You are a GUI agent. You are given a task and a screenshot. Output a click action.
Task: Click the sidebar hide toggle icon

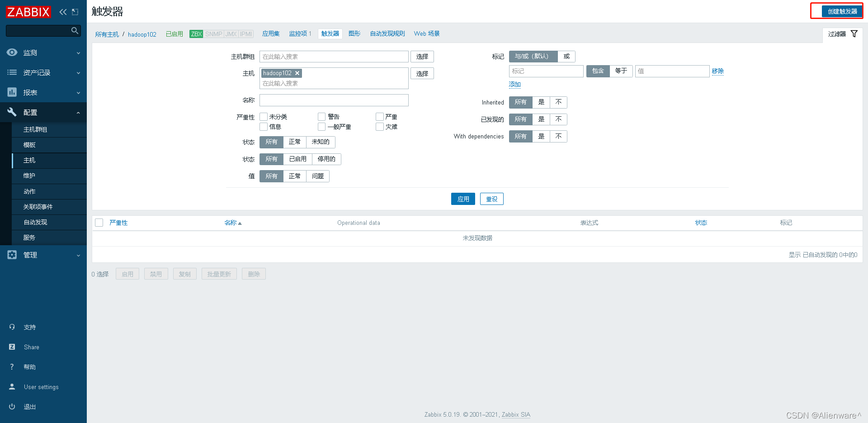(75, 12)
